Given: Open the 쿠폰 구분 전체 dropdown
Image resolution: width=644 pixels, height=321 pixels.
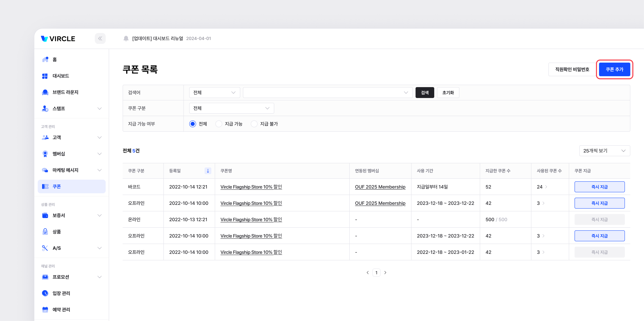Looking at the screenshot, I should click(x=231, y=108).
